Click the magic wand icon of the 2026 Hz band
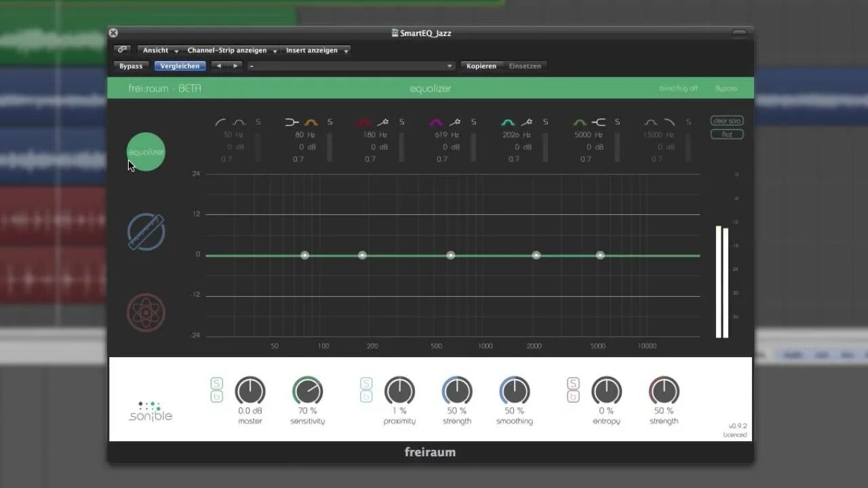Viewport: 868px width, 488px height. click(527, 122)
